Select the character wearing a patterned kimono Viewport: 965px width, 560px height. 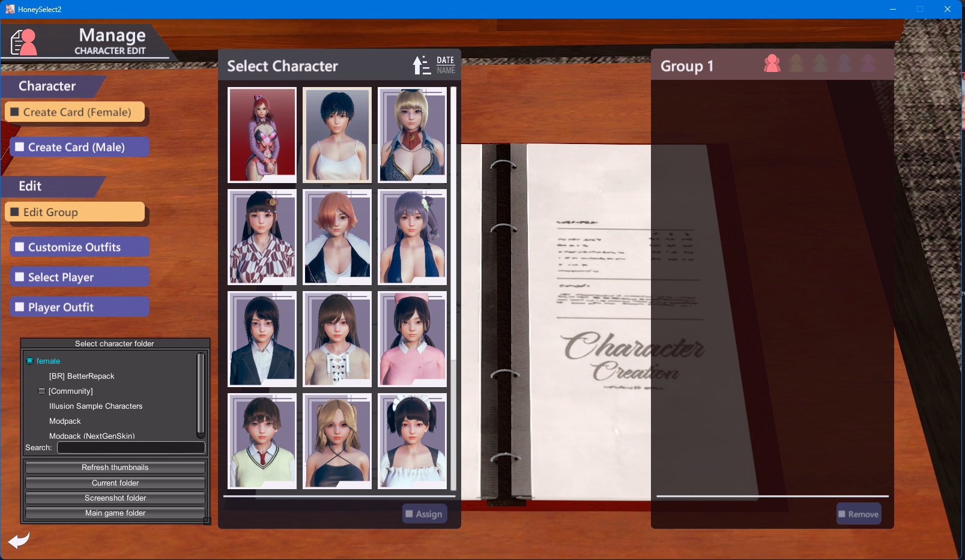click(262, 237)
